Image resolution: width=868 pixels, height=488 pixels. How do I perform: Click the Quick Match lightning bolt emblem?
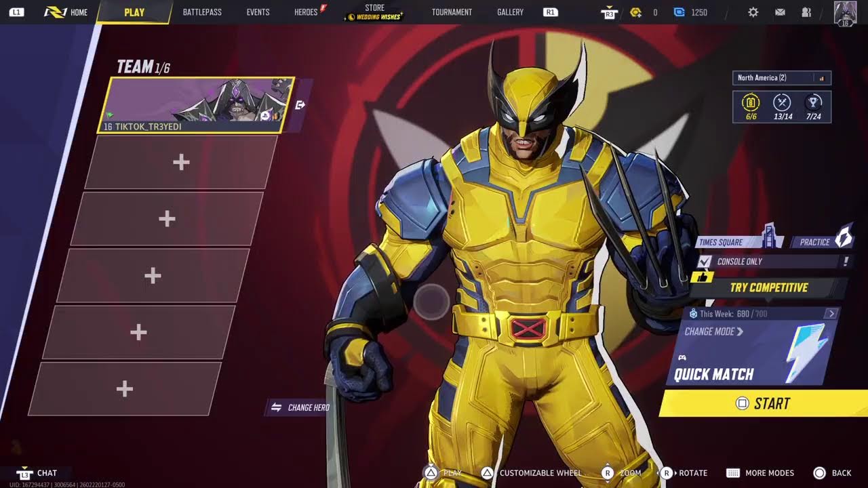point(808,352)
